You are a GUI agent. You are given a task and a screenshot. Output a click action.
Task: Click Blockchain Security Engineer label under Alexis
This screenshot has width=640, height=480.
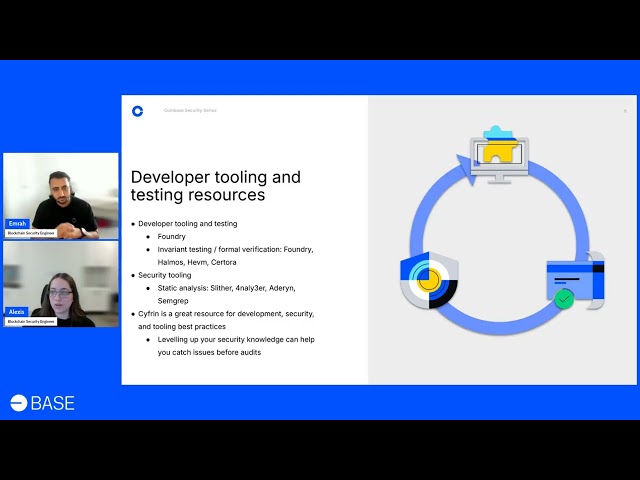31,322
